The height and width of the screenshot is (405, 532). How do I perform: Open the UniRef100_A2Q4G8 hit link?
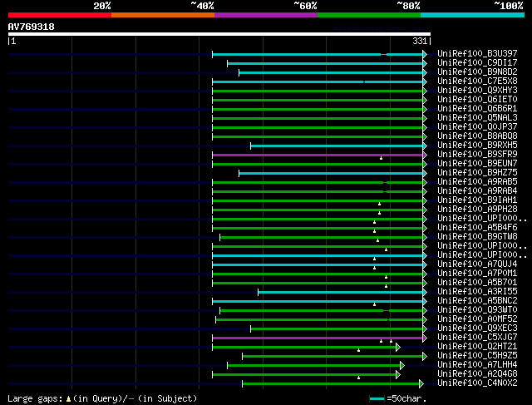click(x=476, y=374)
